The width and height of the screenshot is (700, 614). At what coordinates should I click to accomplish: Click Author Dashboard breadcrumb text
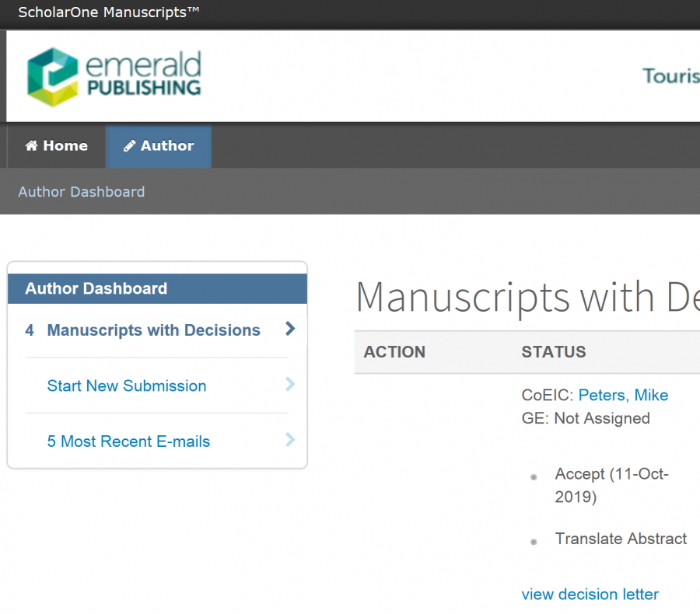pyautogui.click(x=82, y=191)
